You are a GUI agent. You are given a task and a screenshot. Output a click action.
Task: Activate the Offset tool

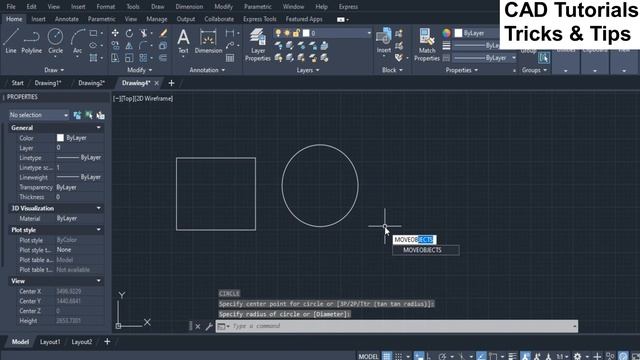click(x=163, y=58)
